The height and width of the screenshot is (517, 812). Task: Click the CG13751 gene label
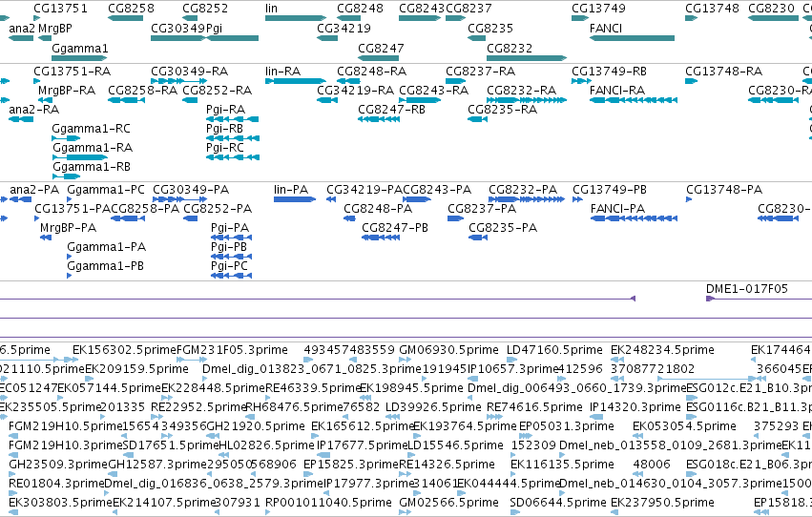[60, 9]
